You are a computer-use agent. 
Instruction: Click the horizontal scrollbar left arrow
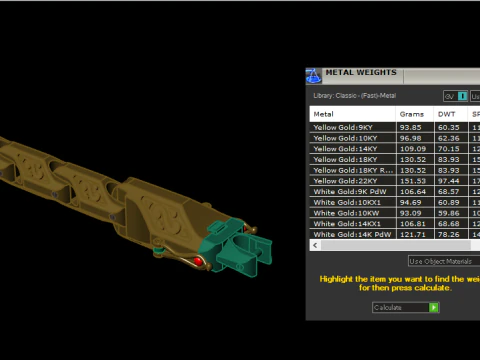315,245
